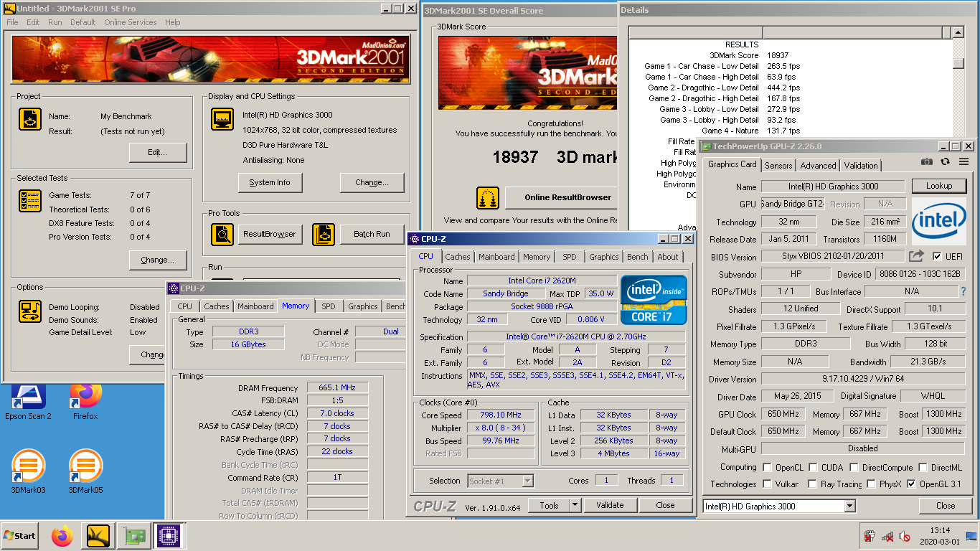Switch to the Sensors tab in GPU-Z
This screenshot has width=980, height=551.
(x=778, y=165)
